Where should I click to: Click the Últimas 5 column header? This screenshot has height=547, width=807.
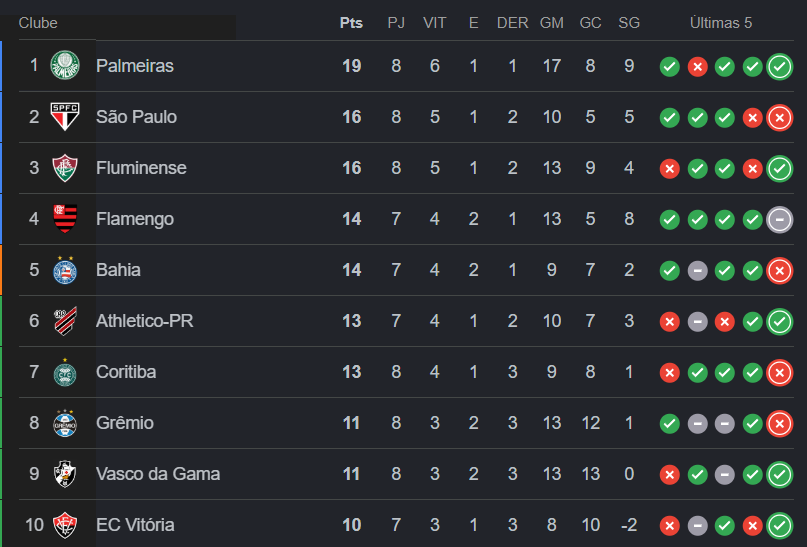(x=720, y=23)
